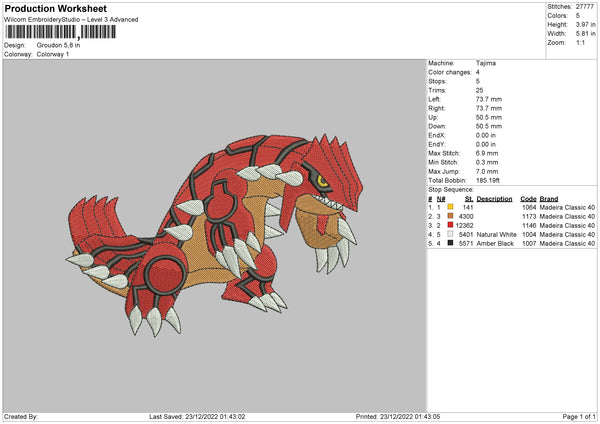The height and width of the screenshot is (424, 600).
Task: Click the Width value '5.81 in'
Action: click(x=586, y=34)
